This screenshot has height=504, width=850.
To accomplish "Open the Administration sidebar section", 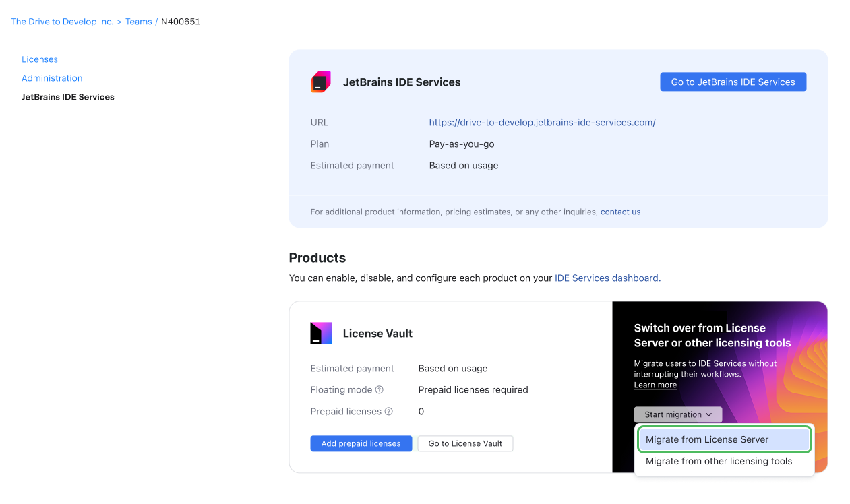I will pos(52,77).
